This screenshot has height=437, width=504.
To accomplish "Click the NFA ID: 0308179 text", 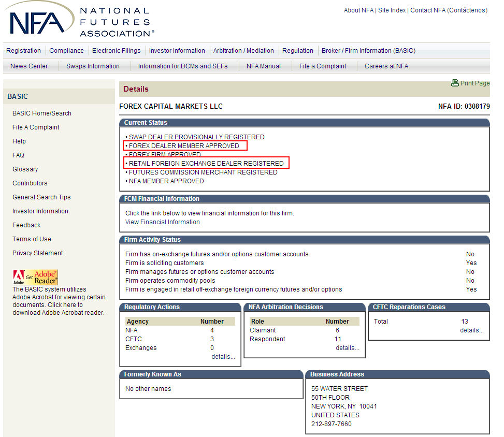I will [464, 106].
